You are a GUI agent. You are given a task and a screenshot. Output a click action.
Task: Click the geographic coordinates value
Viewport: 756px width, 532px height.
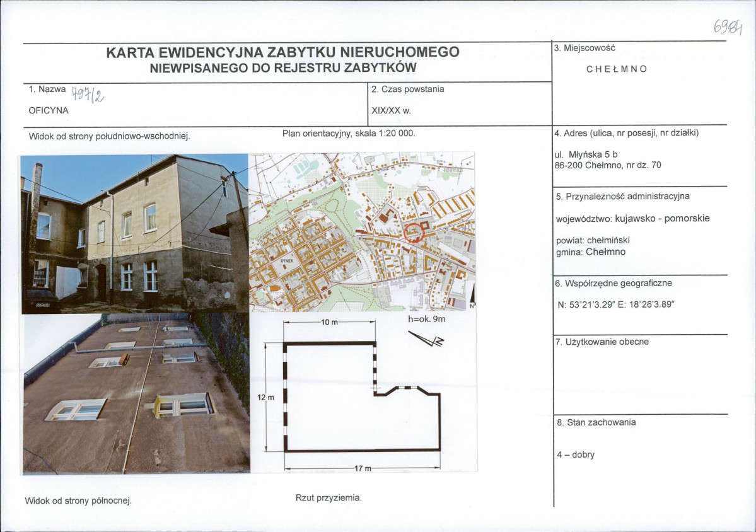pyautogui.click(x=615, y=304)
